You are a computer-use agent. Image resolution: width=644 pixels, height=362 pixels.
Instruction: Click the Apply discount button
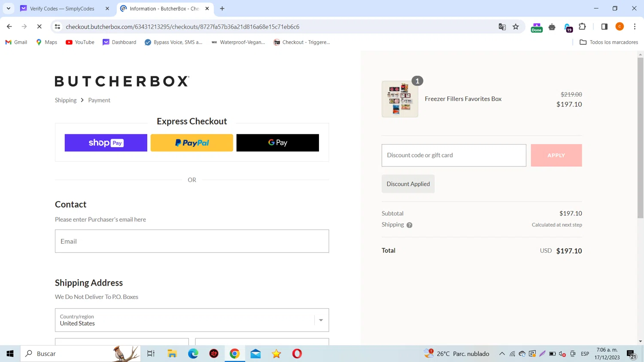556,155
